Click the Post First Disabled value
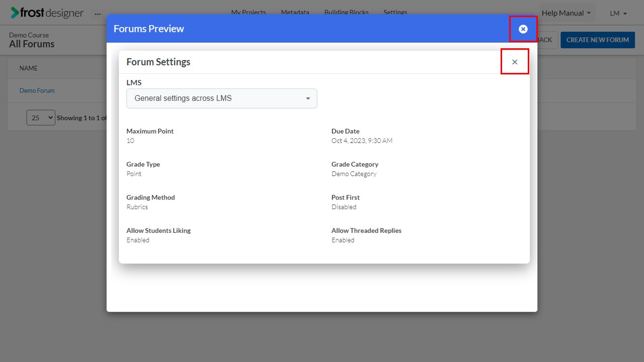The width and height of the screenshot is (644, 362). pos(344,207)
